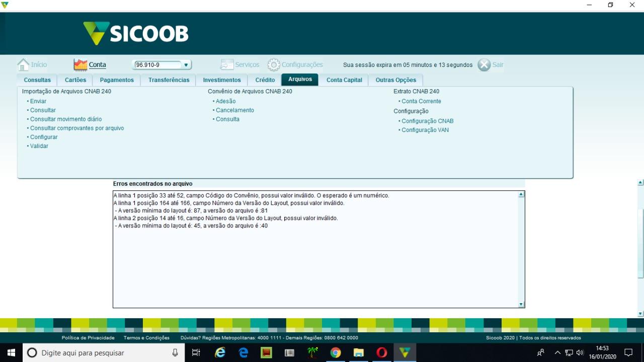Select the Arquivos tab
Viewport: 644px width, 362px height.
[x=300, y=80]
